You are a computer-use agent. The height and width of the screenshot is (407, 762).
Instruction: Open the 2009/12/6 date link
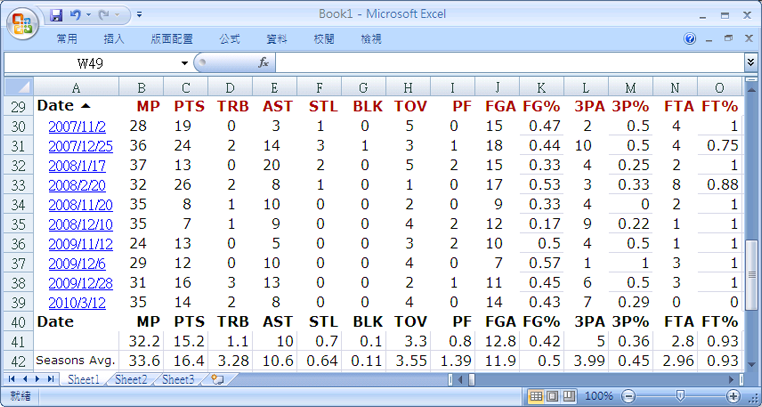[77, 264]
